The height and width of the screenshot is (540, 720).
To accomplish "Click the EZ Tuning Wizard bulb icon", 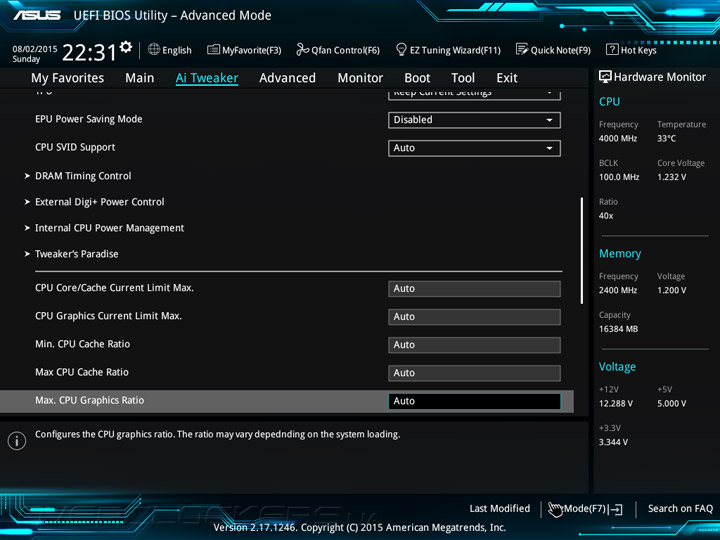I will coord(401,49).
